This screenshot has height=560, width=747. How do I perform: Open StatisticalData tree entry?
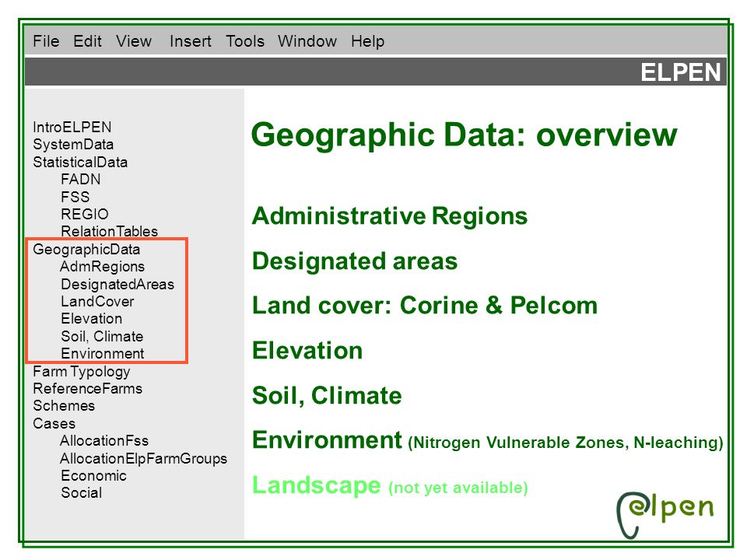(80, 162)
